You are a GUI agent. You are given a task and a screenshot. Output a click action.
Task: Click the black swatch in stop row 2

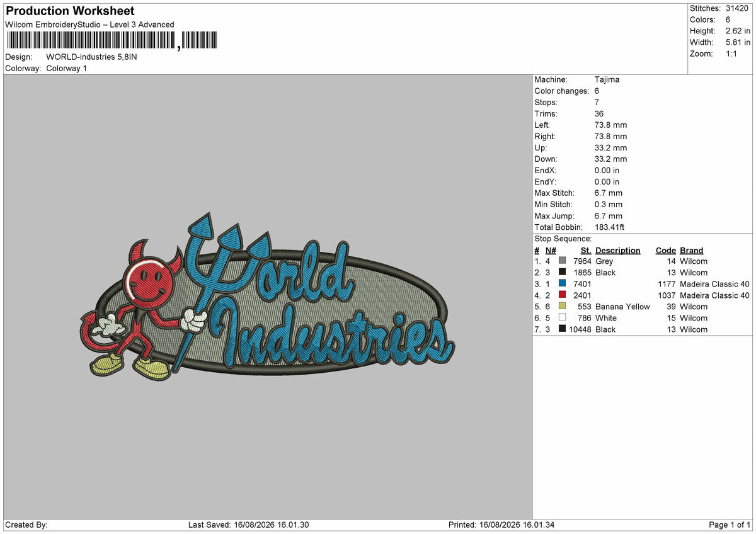562,272
